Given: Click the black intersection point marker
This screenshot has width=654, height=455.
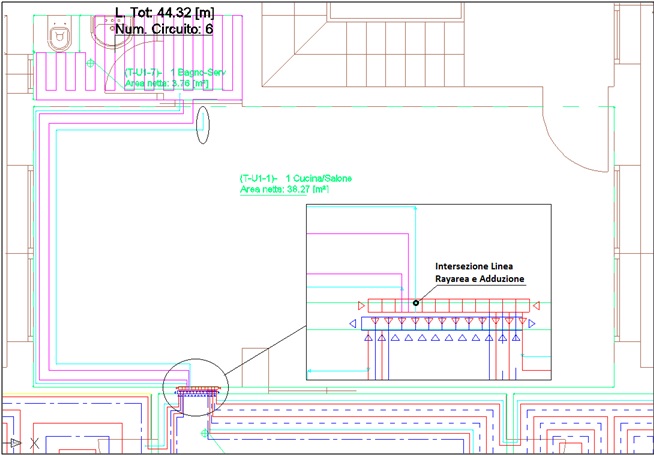Looking at the screenshot, I should tap(415, 302).
